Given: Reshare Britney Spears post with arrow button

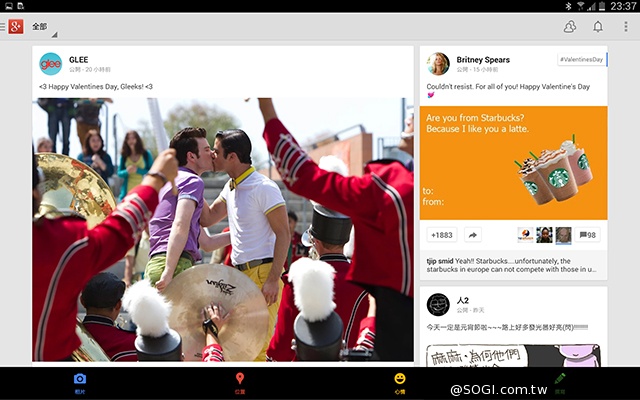Looking at the screenshot, I should pyautogui.click(x=471, y=235).
